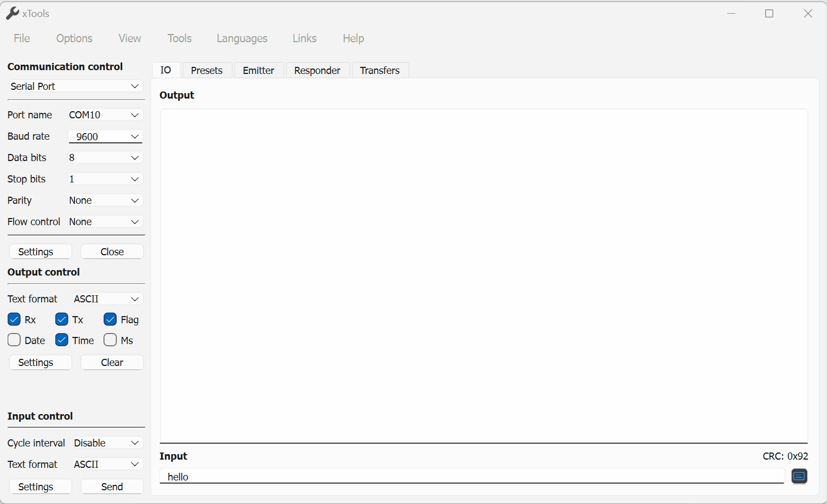Enable the Date checkbox
Image resolution: width=827 pixels, height=504 pixels.
(14, 340)
